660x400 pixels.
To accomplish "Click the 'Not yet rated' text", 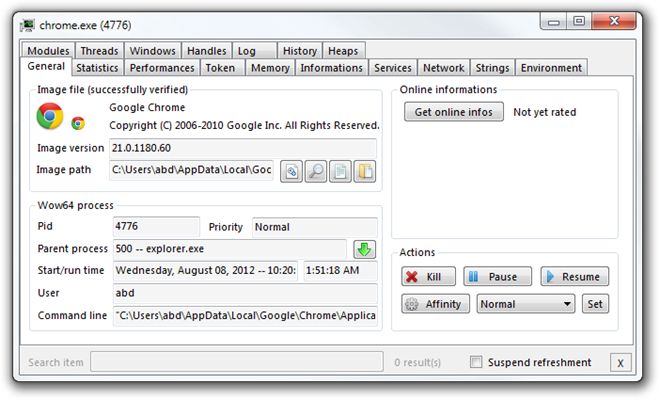I will coord(545,112).
